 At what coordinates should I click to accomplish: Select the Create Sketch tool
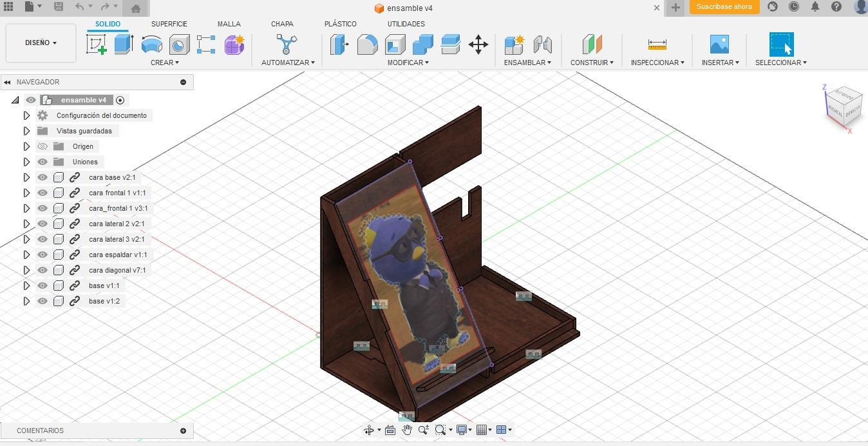(96, 44)
